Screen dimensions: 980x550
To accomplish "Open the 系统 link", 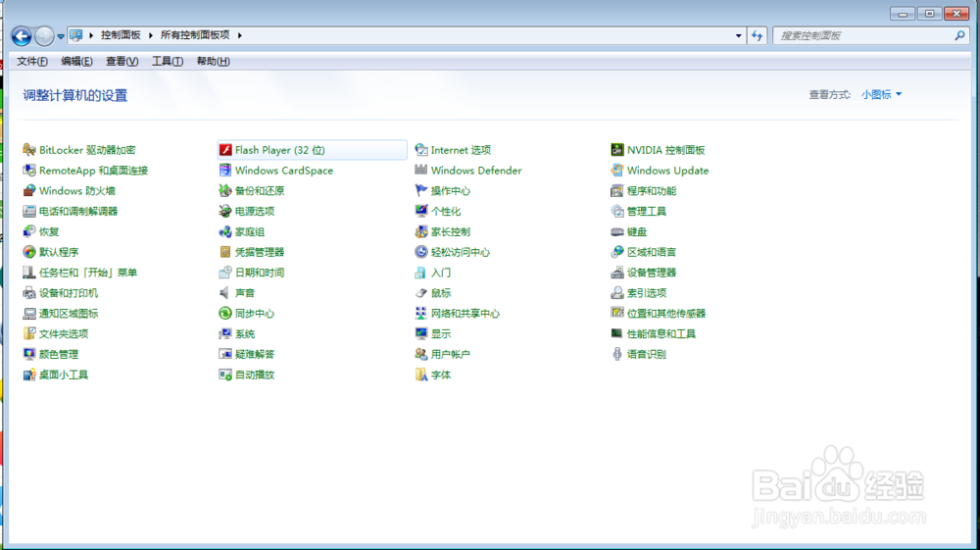I will coord(245,333).
